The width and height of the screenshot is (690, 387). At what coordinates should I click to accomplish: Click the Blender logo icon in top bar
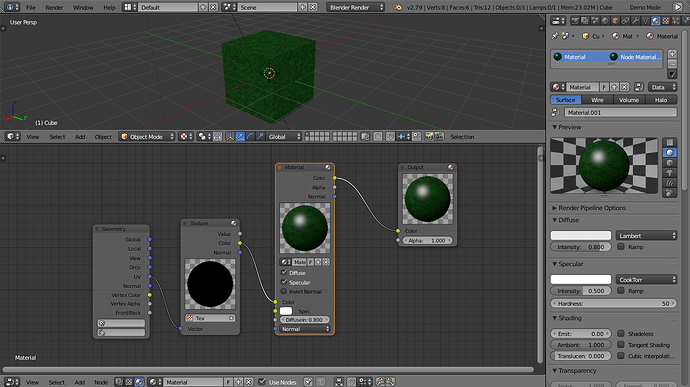click(x=398, y=7)
